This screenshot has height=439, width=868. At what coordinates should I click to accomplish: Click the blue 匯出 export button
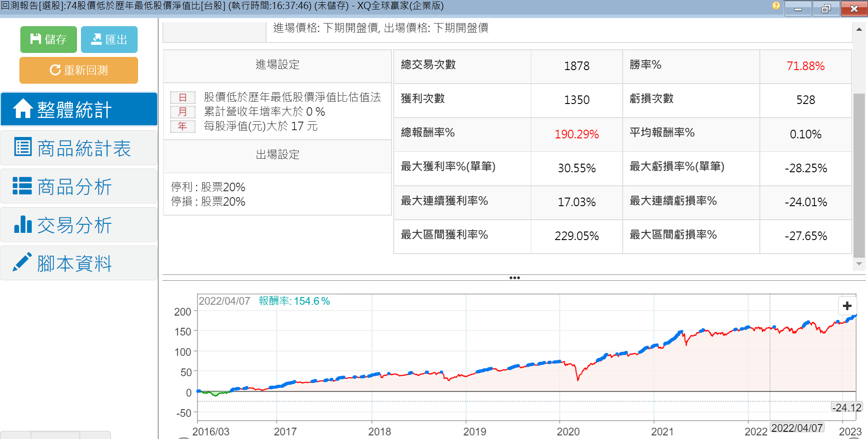[109, 40]
